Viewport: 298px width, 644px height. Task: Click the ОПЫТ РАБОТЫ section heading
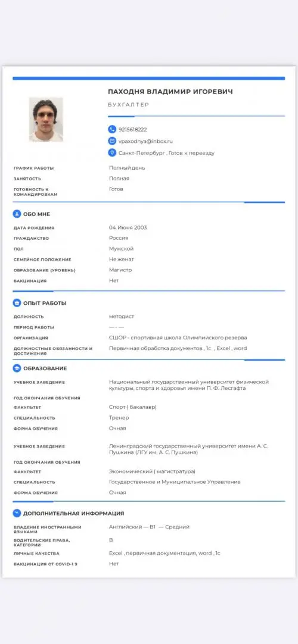[45, 304]
